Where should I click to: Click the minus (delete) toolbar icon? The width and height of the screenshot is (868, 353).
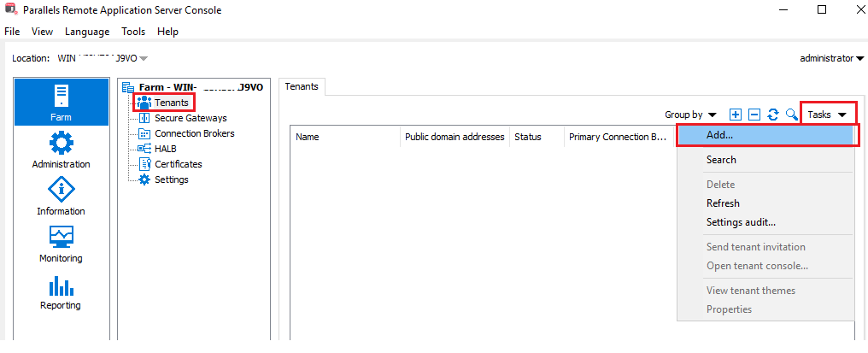pos(754,115)
